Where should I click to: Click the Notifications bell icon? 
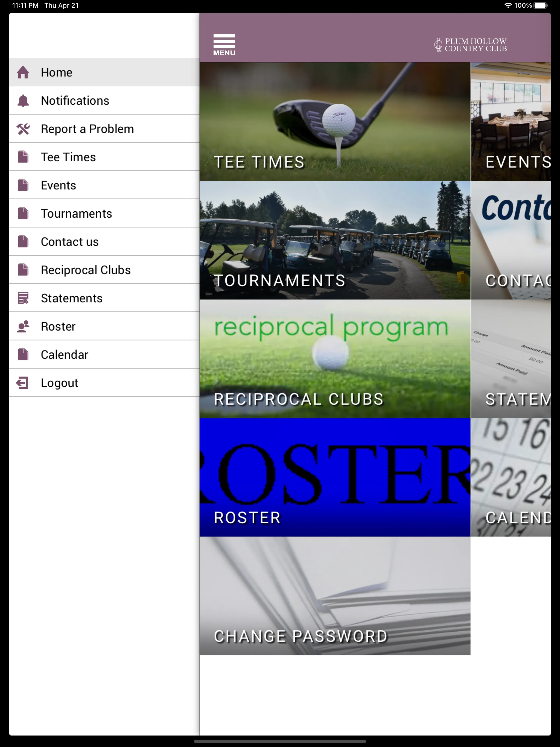(x=24, y=100)
